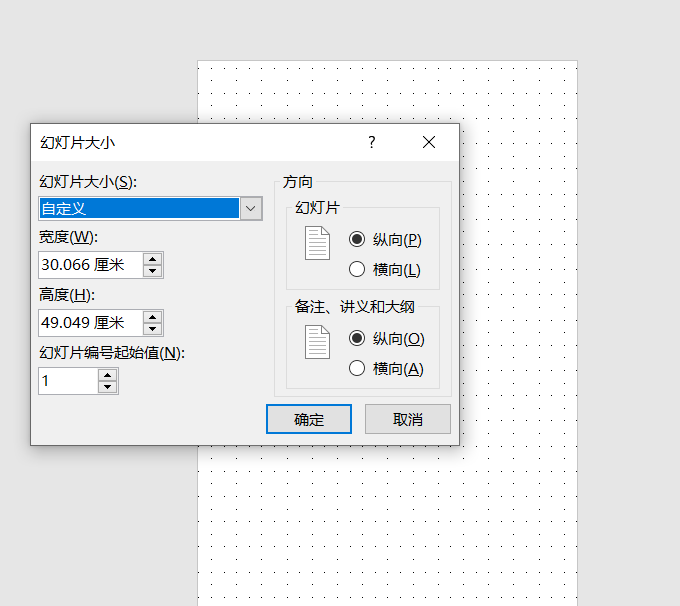The image size is (680, 606).
Task: Open the 幻灯片大小 dropdown arrow
Action: point(251,208)
